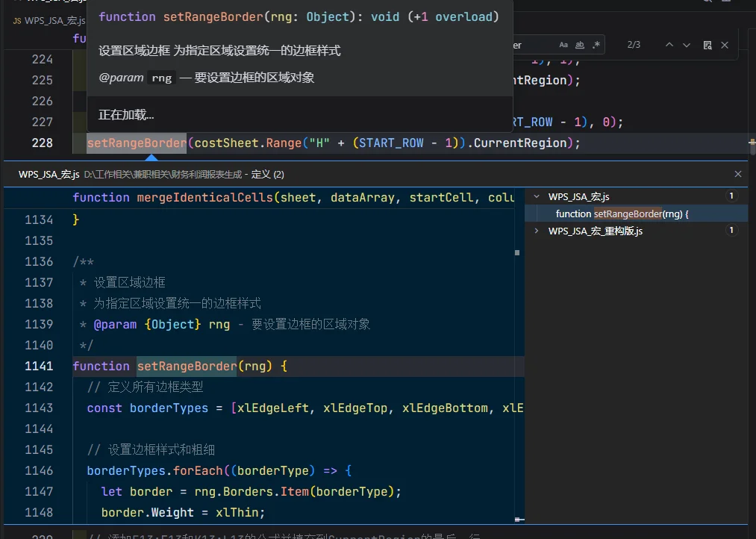Click line number 228 in main editor

(x=42, y=143)
